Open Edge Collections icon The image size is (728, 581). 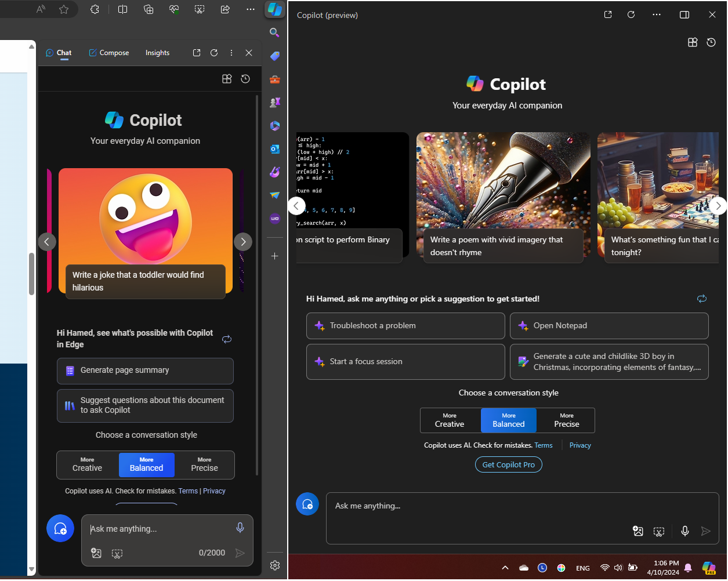(149, 9)
